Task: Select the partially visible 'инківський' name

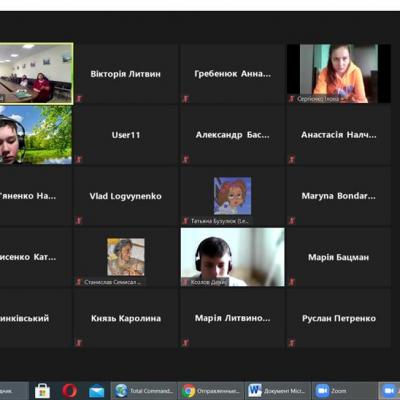Action: point(24,318)
